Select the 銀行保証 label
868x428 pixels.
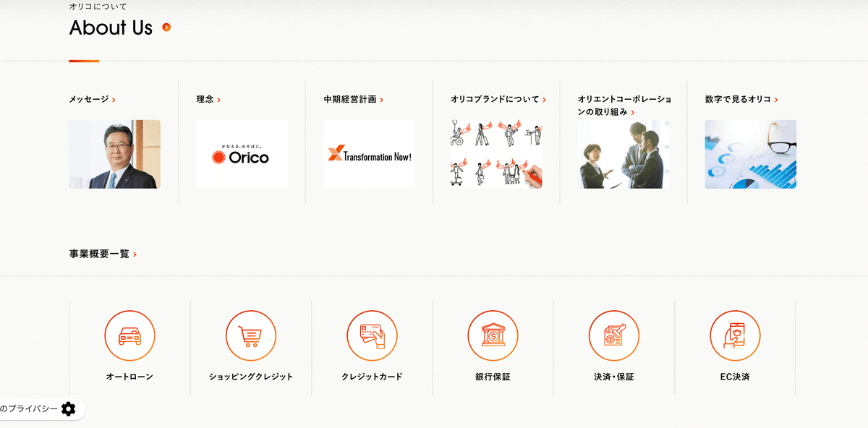pos(493,377)
